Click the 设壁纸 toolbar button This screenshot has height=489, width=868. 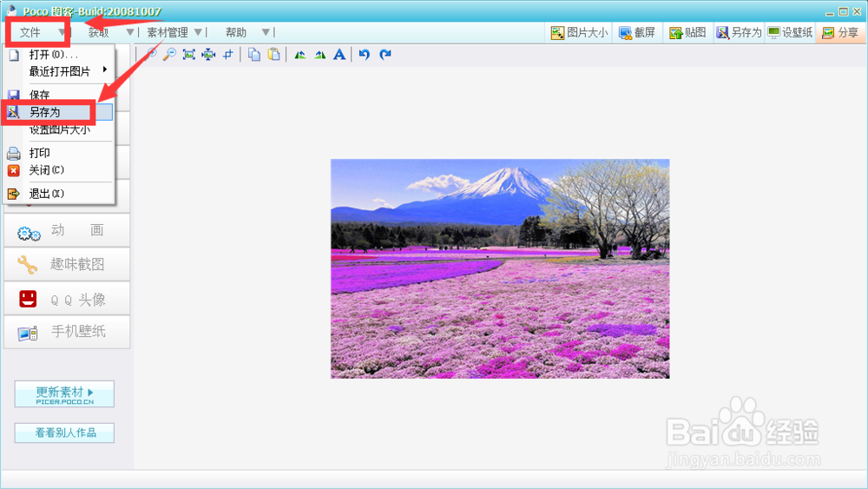[x=790, y=33]
